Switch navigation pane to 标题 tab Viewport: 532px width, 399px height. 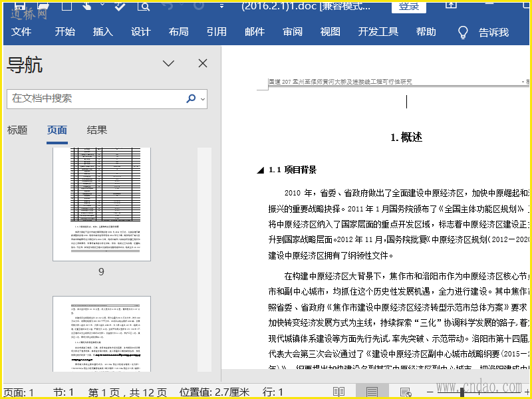[x=17, y=130]
